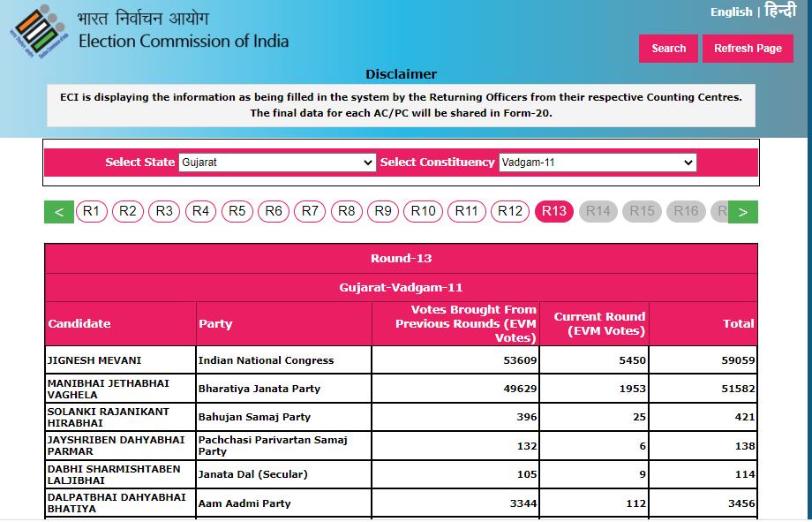The height and width of the screenshot is (522, 812).
Task: Expand the Select Constituency dropdown
Action: tap(597, 163)
